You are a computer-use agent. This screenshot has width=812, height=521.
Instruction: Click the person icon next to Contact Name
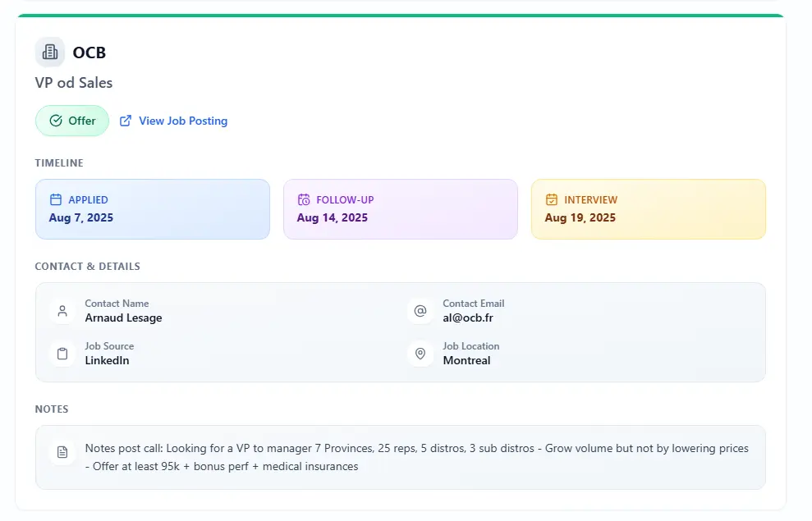[x=62, y=311]
